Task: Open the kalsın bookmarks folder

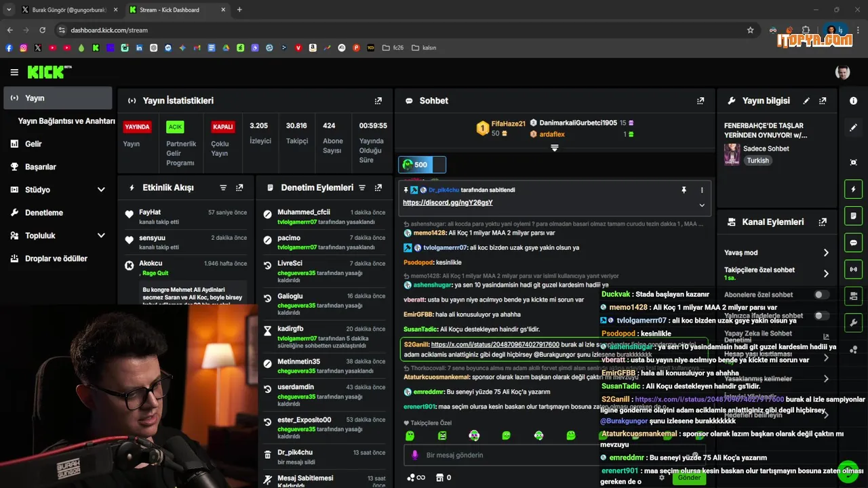Action: click(423, 47)
